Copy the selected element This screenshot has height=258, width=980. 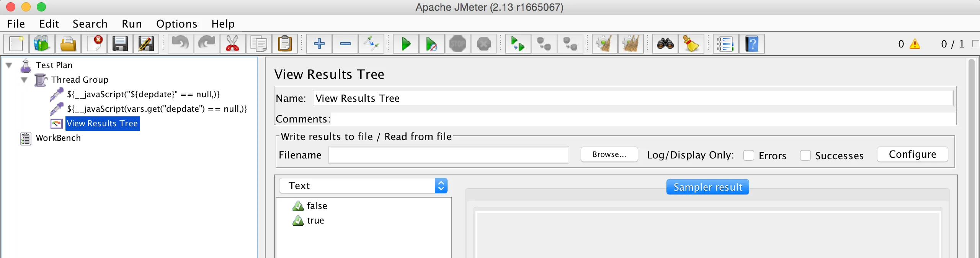pyautogui.click(x=259, y=44)
